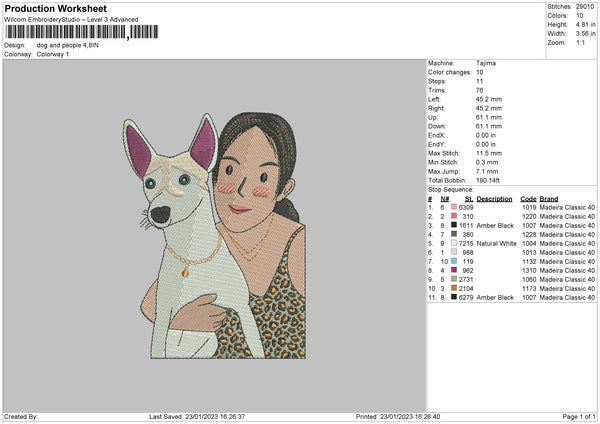Select the brown swatch in the 1228 row

tap(454, 234)
